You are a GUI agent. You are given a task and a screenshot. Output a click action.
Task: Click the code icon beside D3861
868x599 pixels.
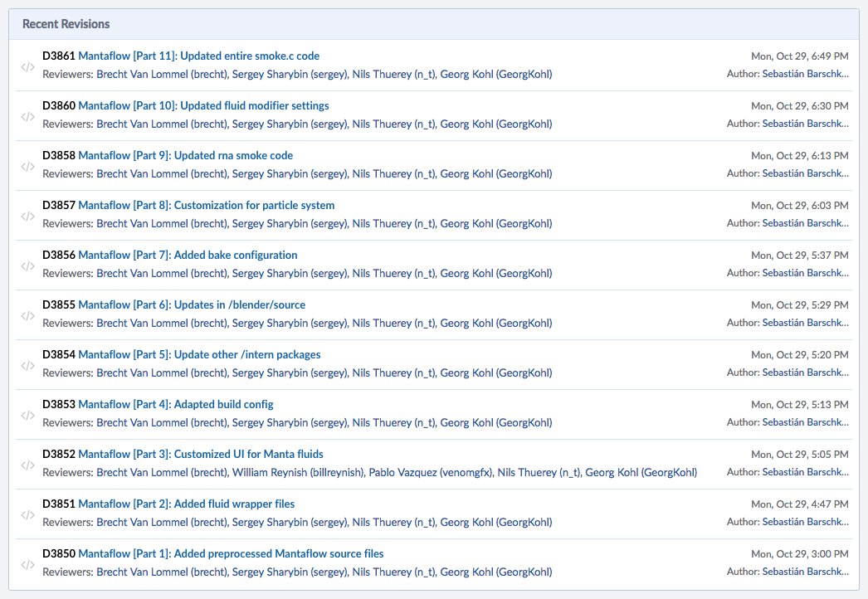coord(27,67)
